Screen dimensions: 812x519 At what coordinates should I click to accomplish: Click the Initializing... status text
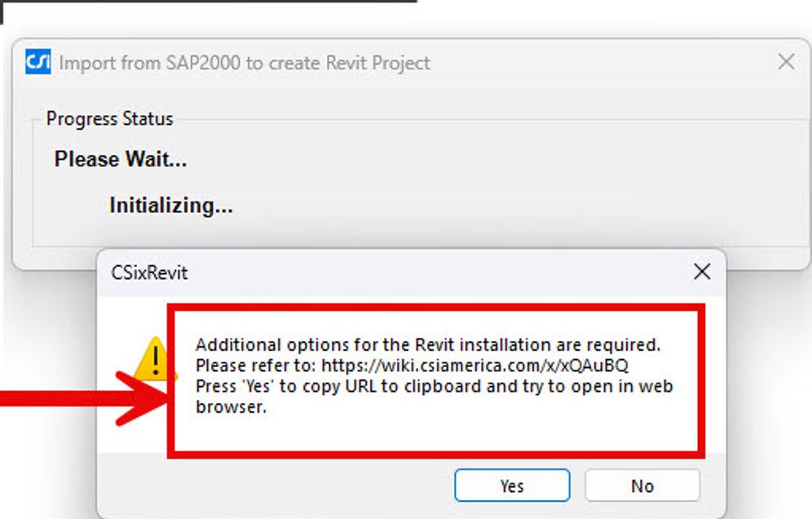click(171, 206)
